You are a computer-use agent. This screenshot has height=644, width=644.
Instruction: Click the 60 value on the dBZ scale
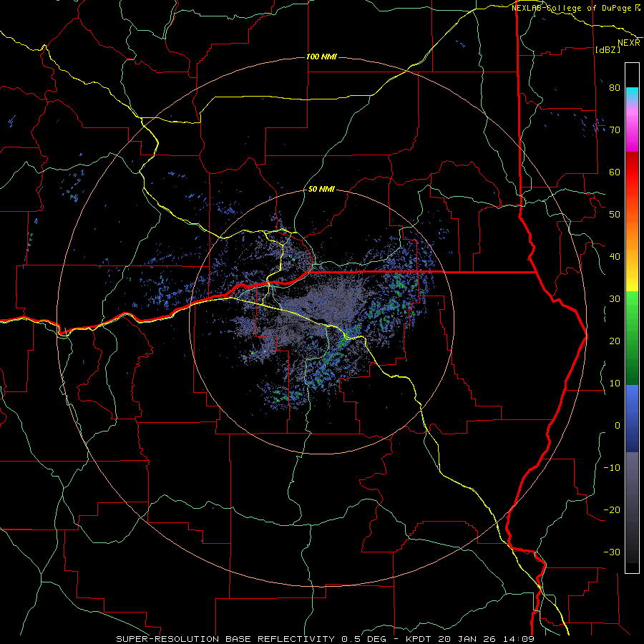(x=615, y=172)
